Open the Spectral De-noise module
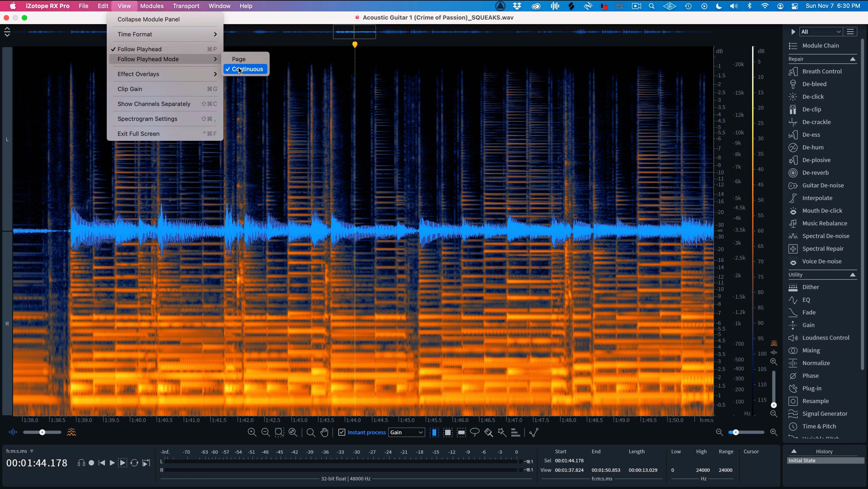Image resolution: width=868 pixels, height=489 pixels. click(826, 235)
